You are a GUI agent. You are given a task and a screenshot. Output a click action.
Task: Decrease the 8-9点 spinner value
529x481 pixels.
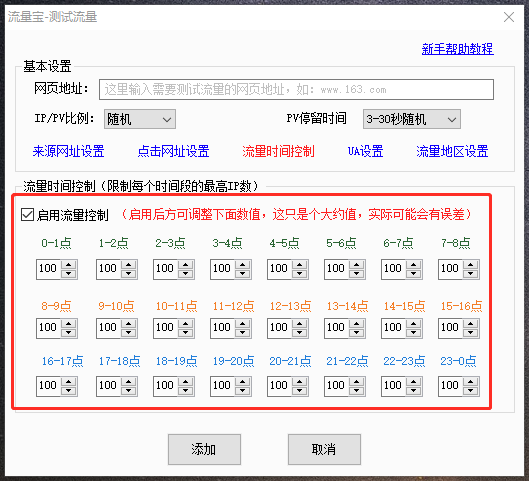(x=69, y=333)
